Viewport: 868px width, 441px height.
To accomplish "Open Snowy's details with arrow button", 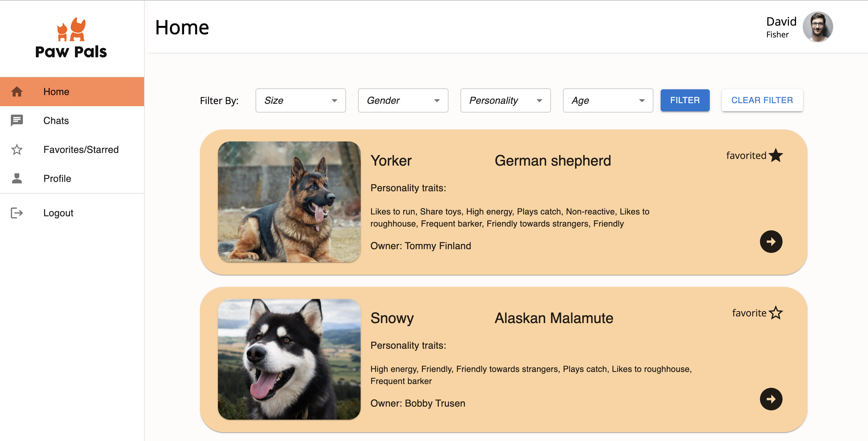I will pyautogui.click(x=771, y=399).
